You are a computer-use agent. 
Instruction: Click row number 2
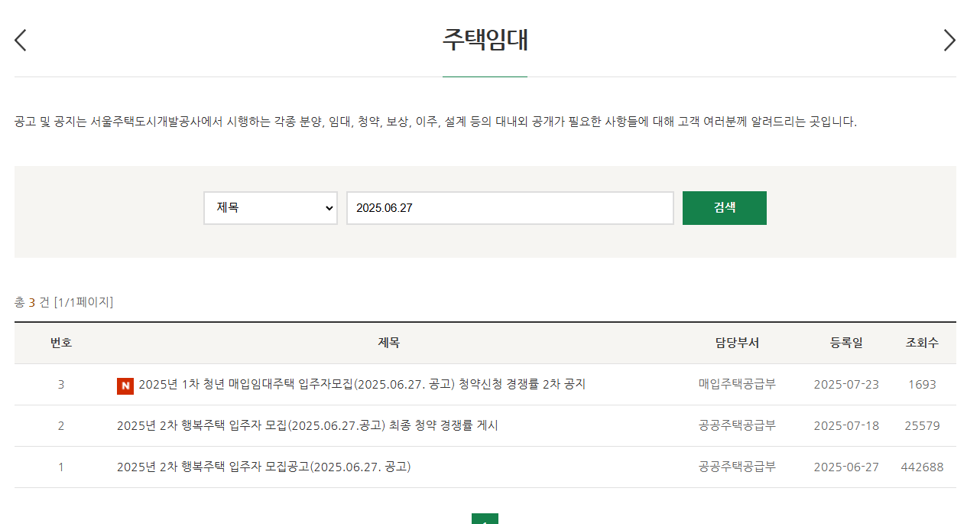tap(61, 425)
